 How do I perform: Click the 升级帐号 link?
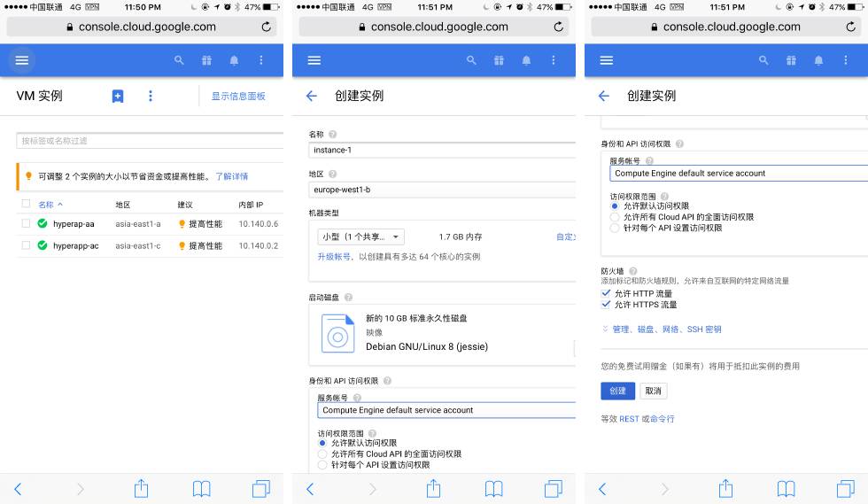tap(334, 257)
